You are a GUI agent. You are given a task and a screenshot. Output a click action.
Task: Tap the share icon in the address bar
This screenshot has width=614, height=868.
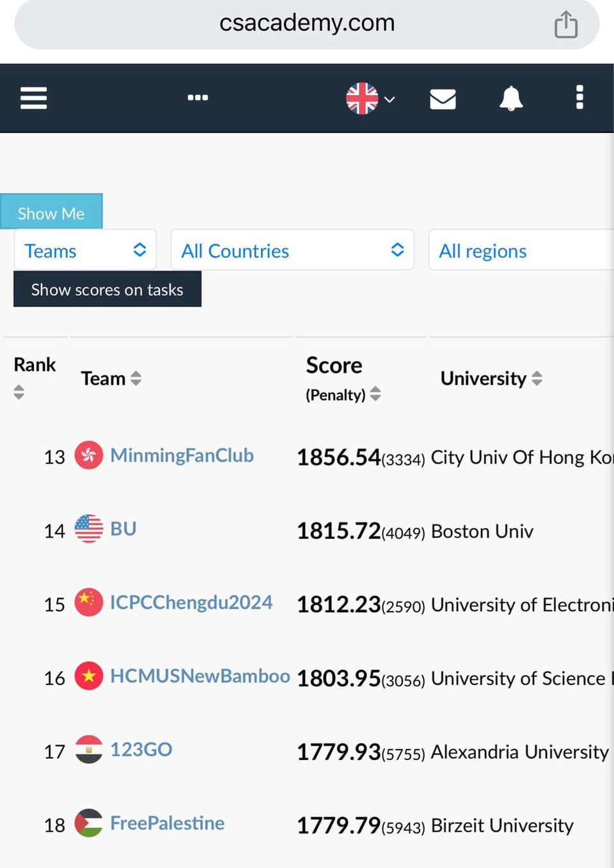[x=566, y=25]
